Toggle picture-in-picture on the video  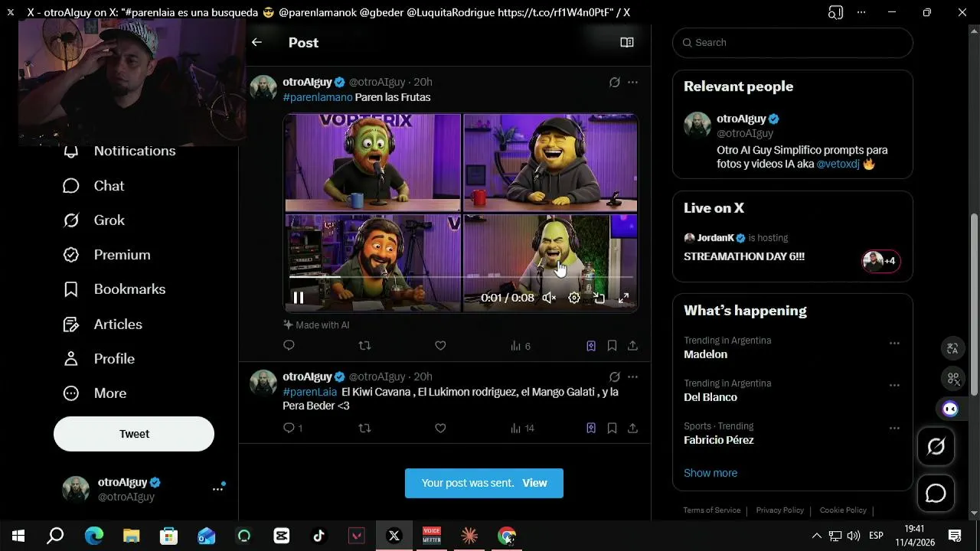pyautogui.click(x=599, y=298)
